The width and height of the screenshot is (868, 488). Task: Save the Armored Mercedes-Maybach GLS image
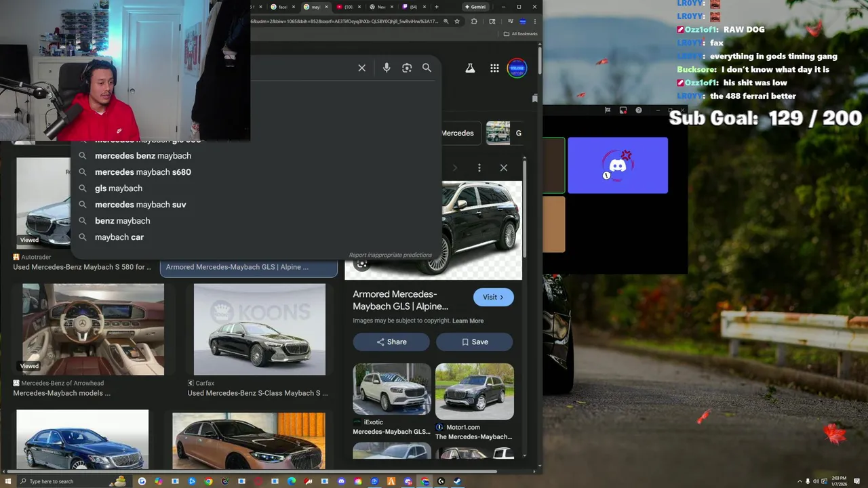pyautogui.click(x=475, y=342)
